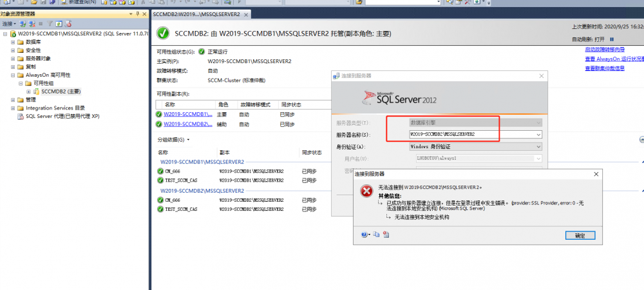
Task: Close the SCCMDB2:W2019...\MSSQLSERVER2 tab
Action: click(x=246, y=14)
